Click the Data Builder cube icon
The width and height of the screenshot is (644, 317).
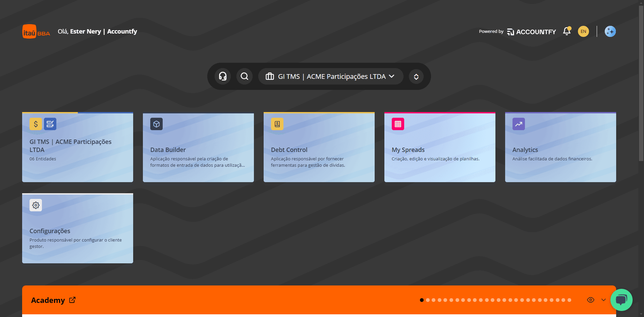coord(156,124)
